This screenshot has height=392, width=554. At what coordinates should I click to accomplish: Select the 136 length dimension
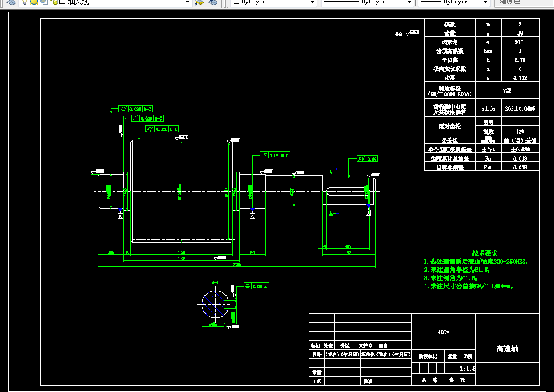[x=182, y=259]
